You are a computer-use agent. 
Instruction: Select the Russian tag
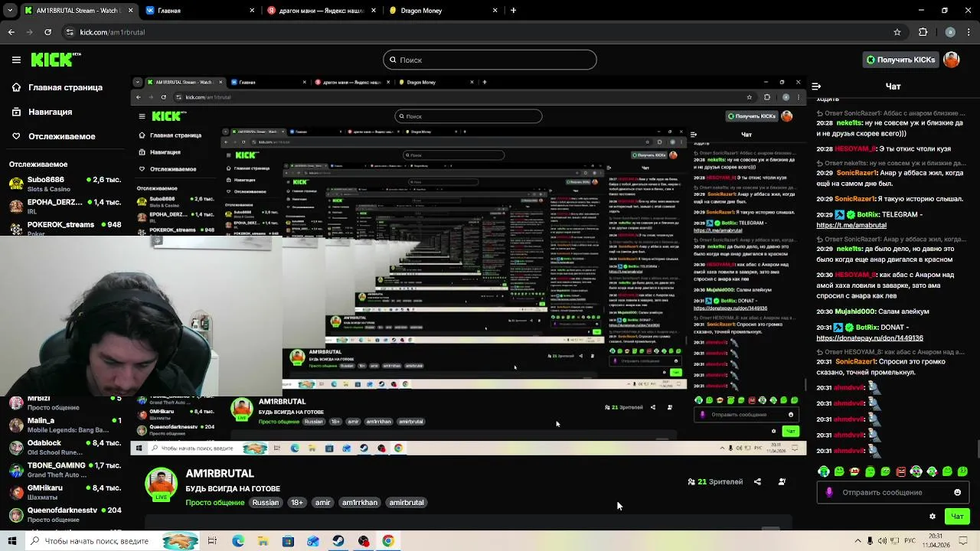click(x=266, y=503)
